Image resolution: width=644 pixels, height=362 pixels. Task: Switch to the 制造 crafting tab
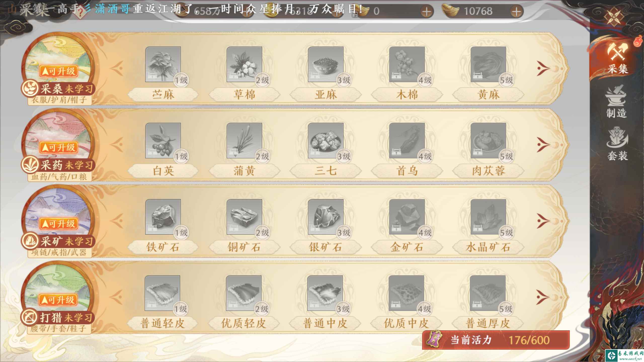click(x=616, y=102)
